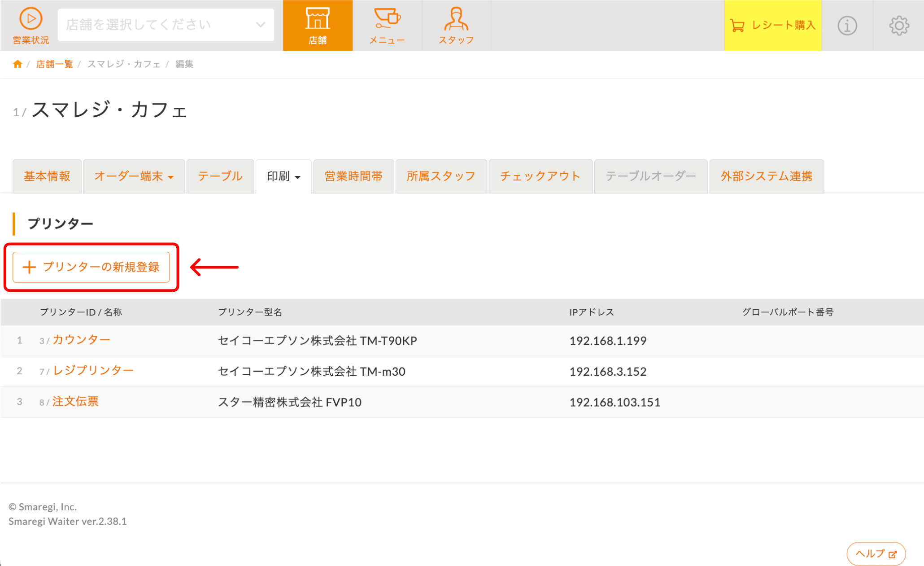The width and height of the screenshot is (924, 566).
Task: Open the 外部システム連携 tab
Action: tap(766, 176)
